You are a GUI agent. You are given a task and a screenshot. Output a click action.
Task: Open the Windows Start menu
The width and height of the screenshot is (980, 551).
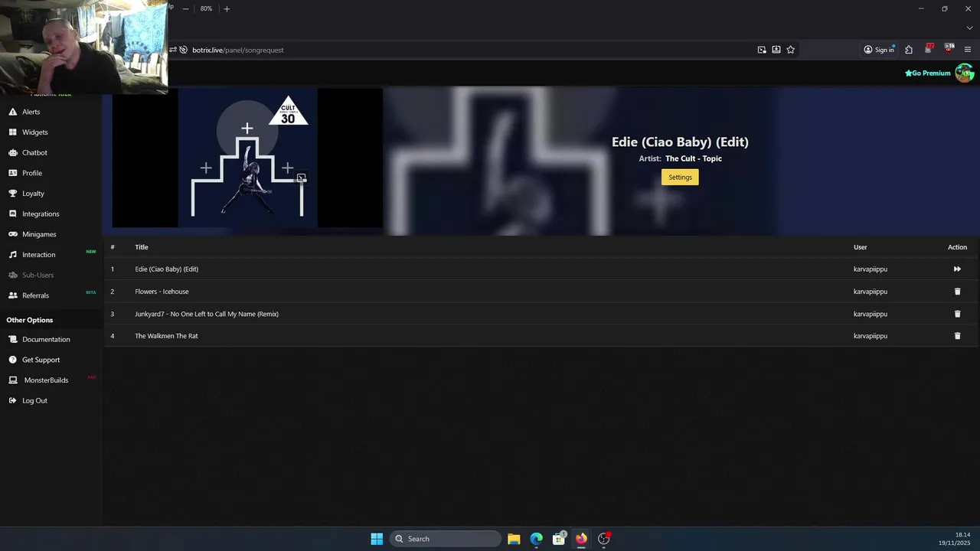click(x=377, y=539)
